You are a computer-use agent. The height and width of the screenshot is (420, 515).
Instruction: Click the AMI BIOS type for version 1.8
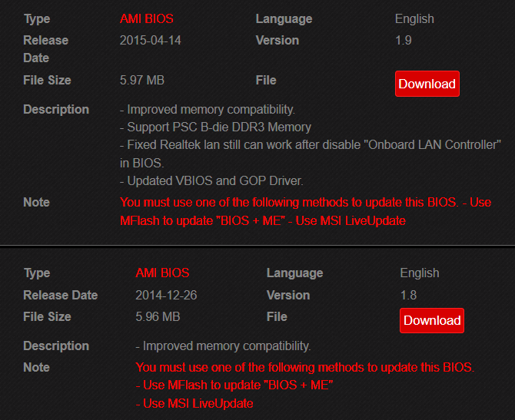click(x=162, y=273)
